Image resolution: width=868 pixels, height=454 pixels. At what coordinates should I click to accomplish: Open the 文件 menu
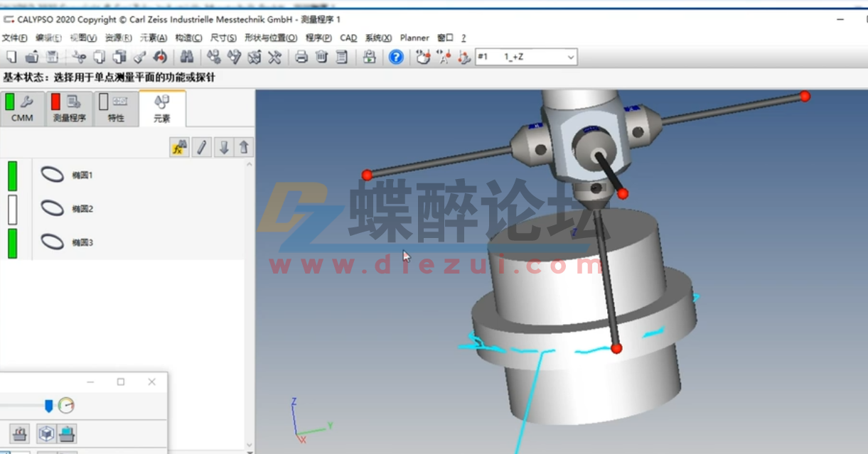[x=14, y=38]
